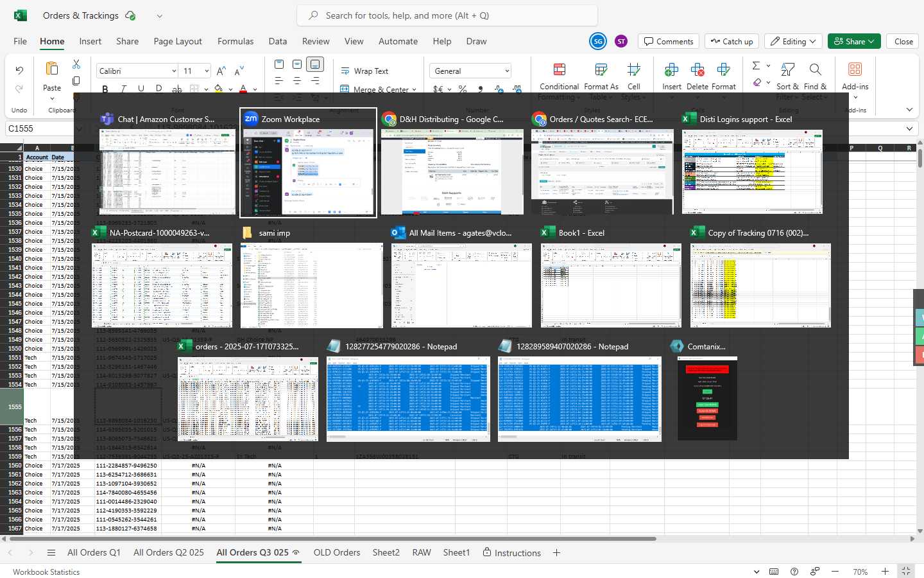This screenshot has height=578, width=924.
Task: Open the Automate ribbon tab
Action: (398, 41)
